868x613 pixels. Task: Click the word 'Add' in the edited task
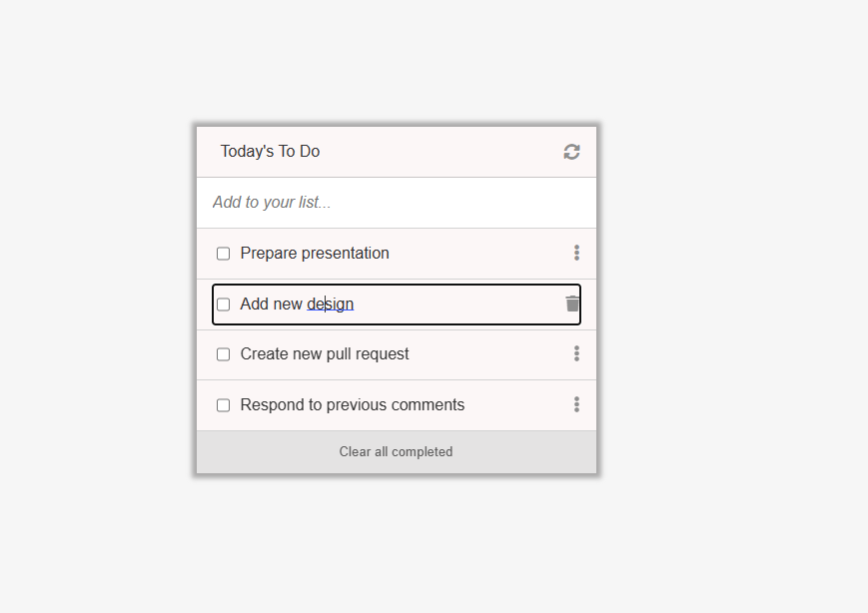pos(255,304)
